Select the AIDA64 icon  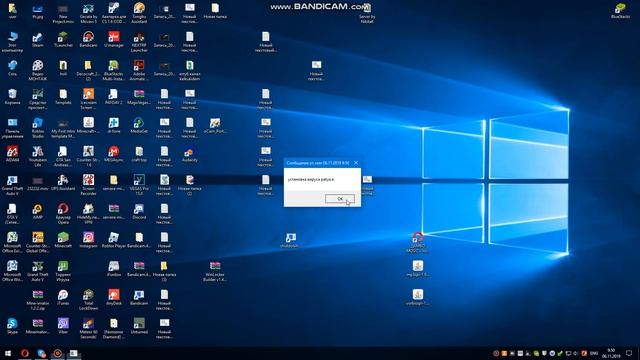click(12, 154)
